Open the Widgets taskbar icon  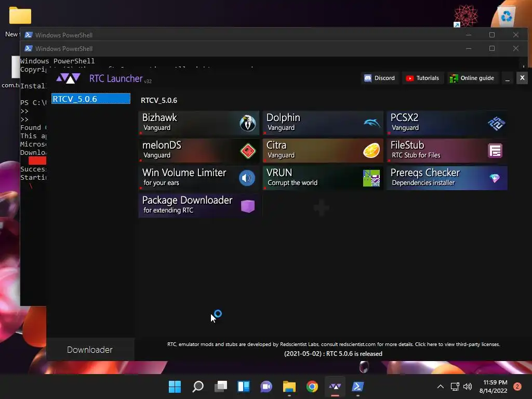(244, 387)
